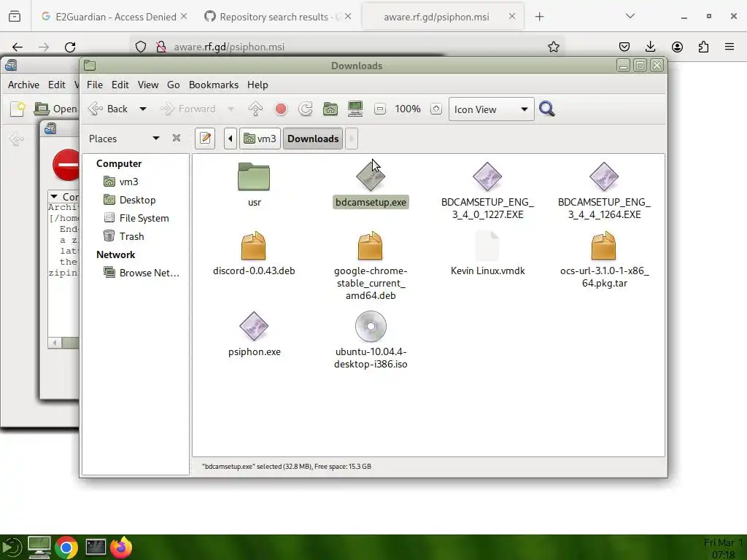The image size is (747, 560).
Task: Select Kevin Linux.vmdk file icon
Action: 487,246
